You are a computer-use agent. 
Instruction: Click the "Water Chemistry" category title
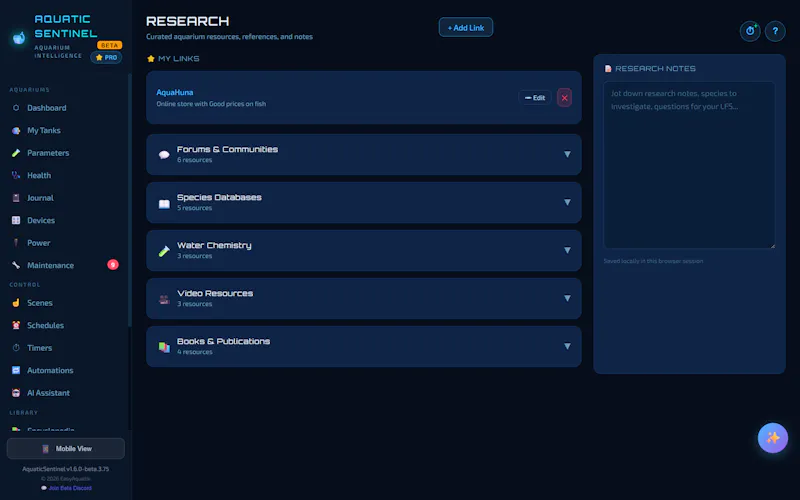214,245
